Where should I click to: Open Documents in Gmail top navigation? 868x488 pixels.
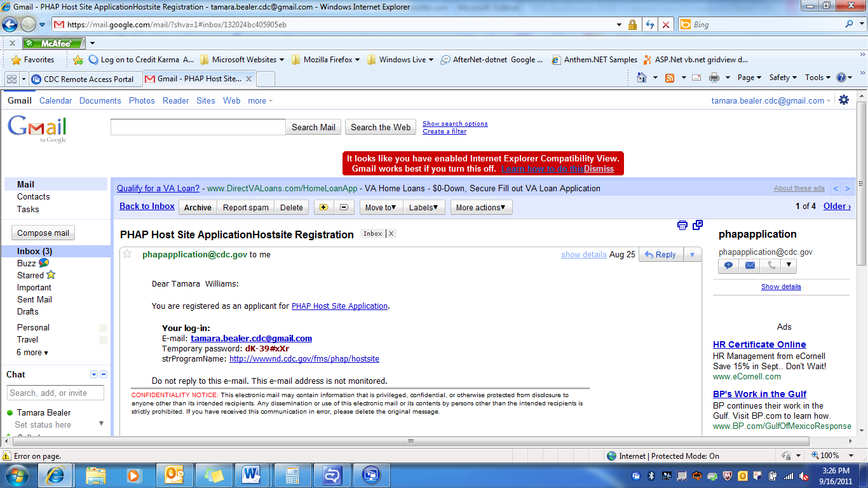(100, 100)
